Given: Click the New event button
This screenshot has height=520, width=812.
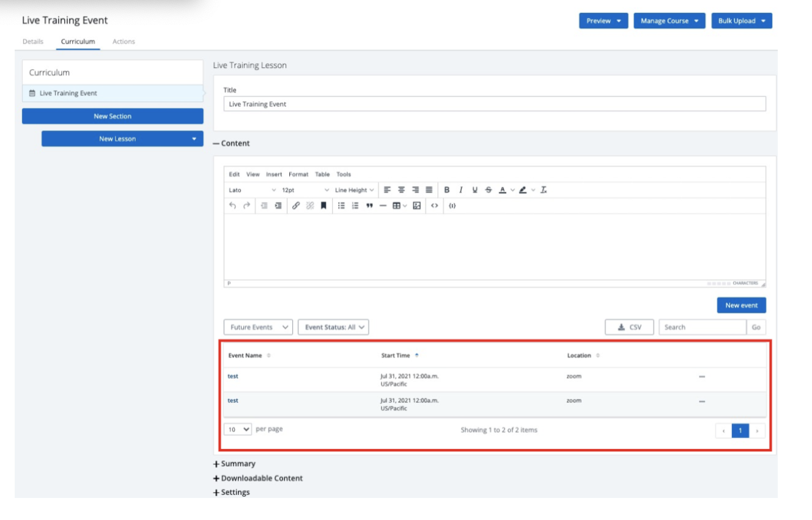Looking at the screenshot, I should 741,305.
